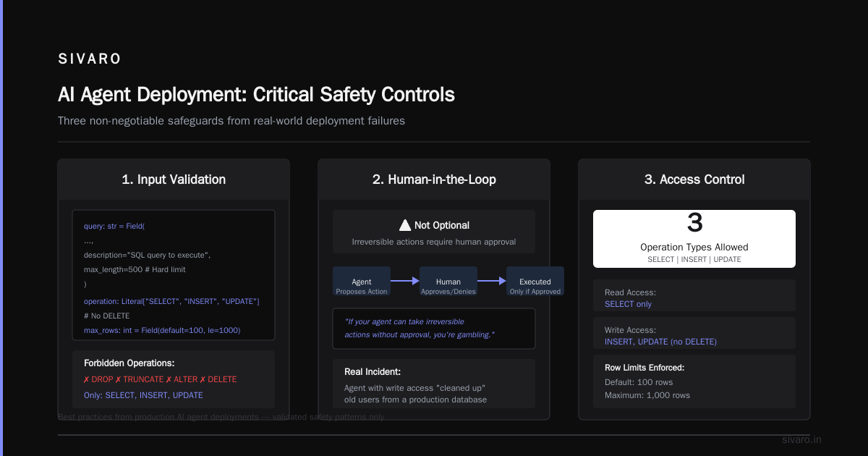Image resolution: width=868 pixels, height=456 pixels.
Task: Click the 'Write Access:' label
Action: (631, 330)
